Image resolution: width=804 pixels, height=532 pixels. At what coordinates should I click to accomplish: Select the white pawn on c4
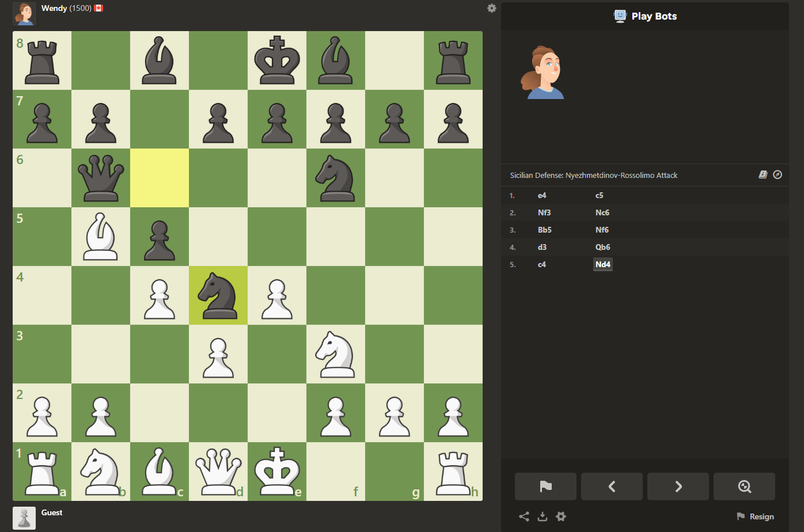pos(160,295)
